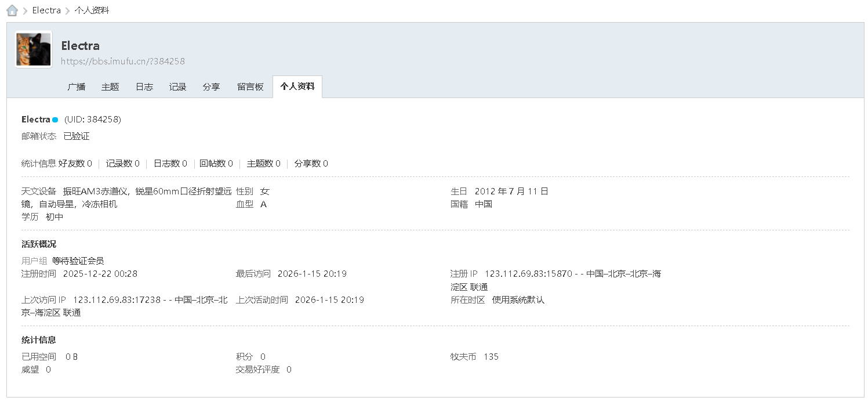Image resolution: width=868 pixels, height=401 pixels.
Task: Click the 分享数 0 link
Action: [x=311, y=163]
